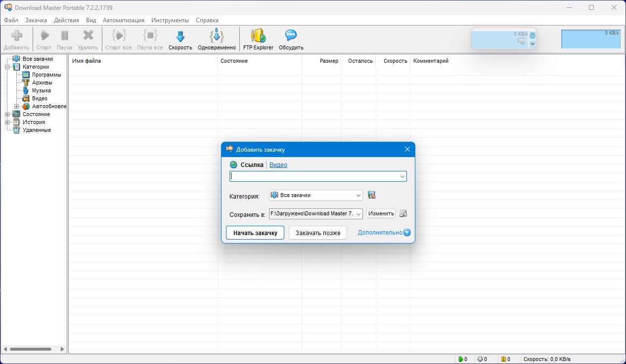Click the Обсудить discussion bubble icon

point(291,37)
